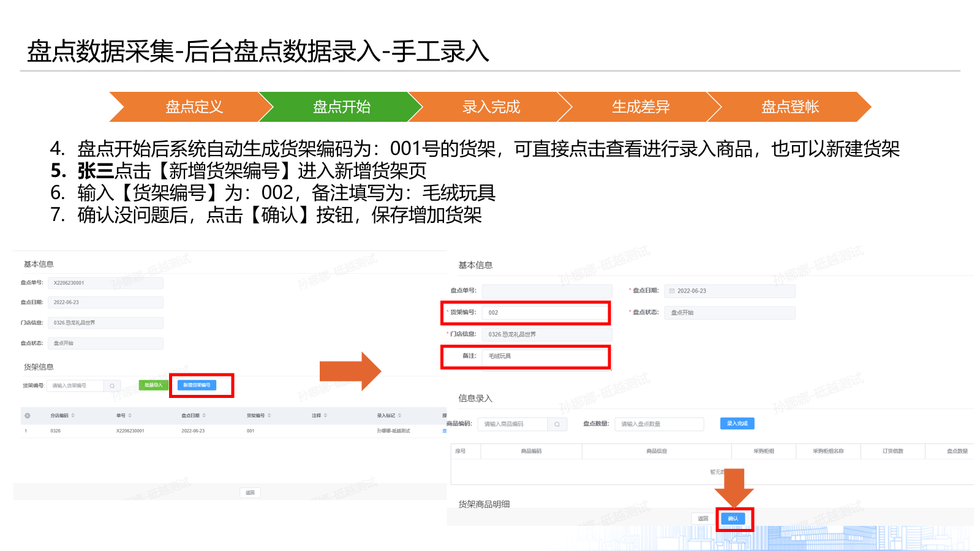Image resolution: width=980 pixels, height=551 pixels.
Task: Click the slide title 盘点数据采集-后台盘点数据录入-手工录入
Action: (x=258, y=51)
